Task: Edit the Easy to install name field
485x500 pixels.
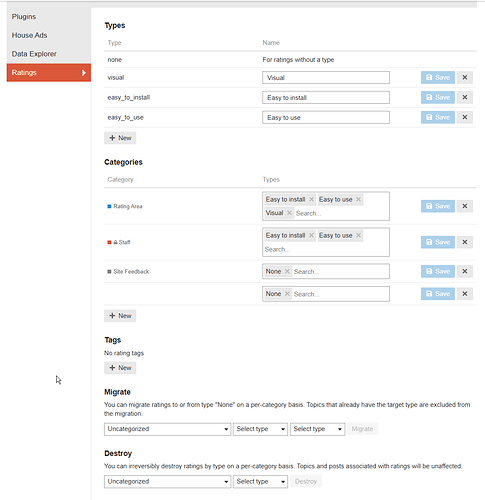Action: 326,98
